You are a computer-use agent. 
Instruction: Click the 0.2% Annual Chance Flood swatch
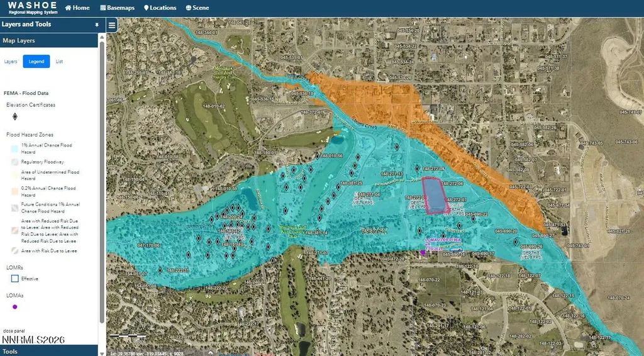pos(15,191)
